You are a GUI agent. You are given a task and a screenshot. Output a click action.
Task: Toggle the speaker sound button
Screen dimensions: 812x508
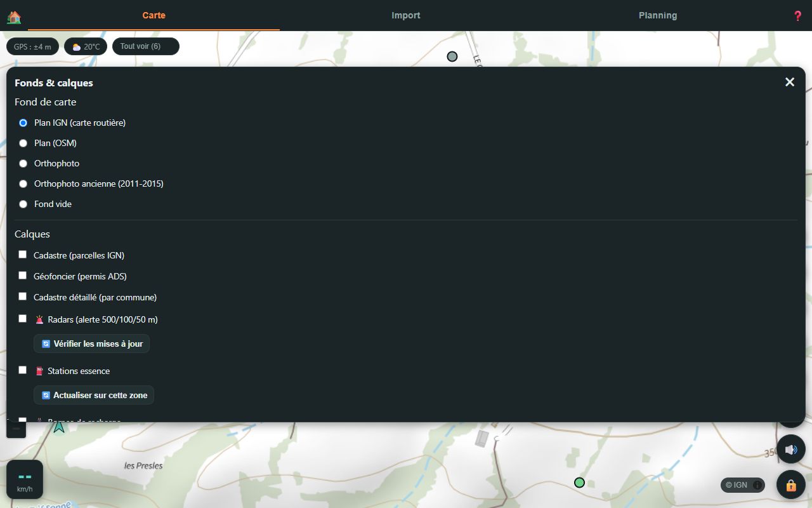791,450
